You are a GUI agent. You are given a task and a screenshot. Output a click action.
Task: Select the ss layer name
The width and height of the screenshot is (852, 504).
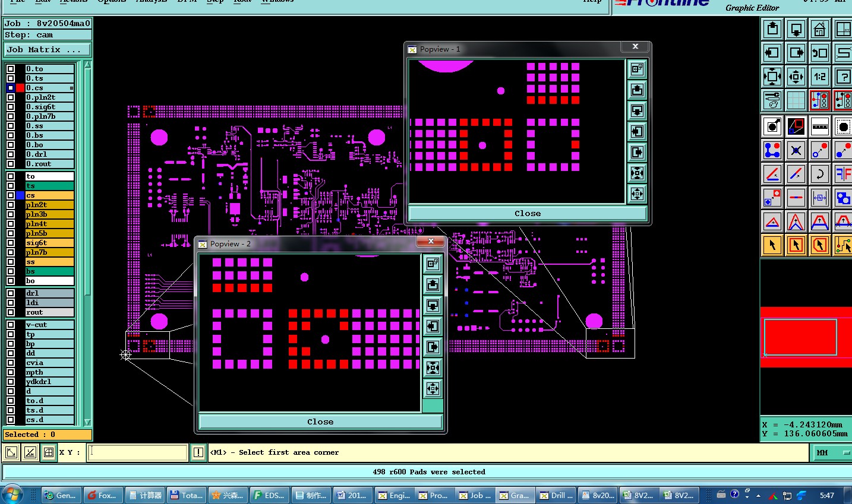(50, 262)
